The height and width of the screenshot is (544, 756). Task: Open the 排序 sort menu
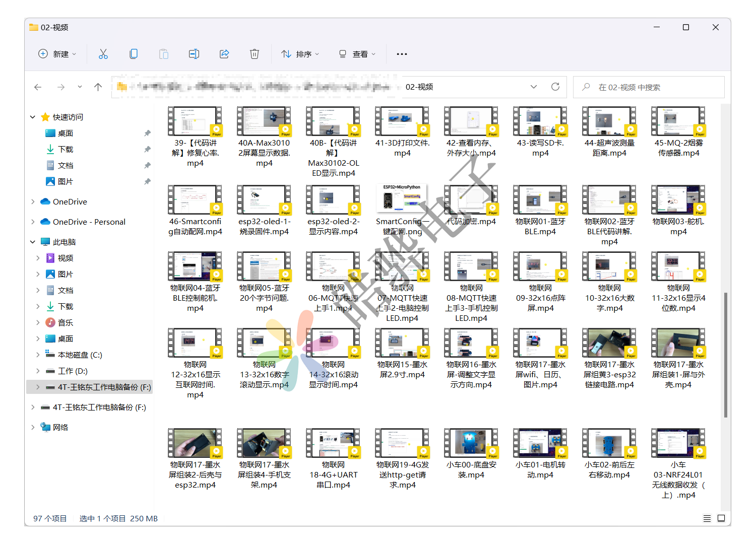[300, 54]
